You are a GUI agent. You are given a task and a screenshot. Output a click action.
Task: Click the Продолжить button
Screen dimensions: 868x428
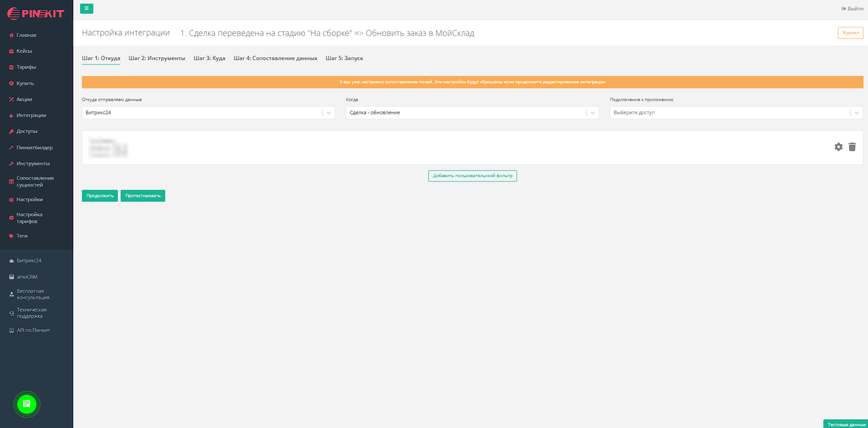coord(100,196)
